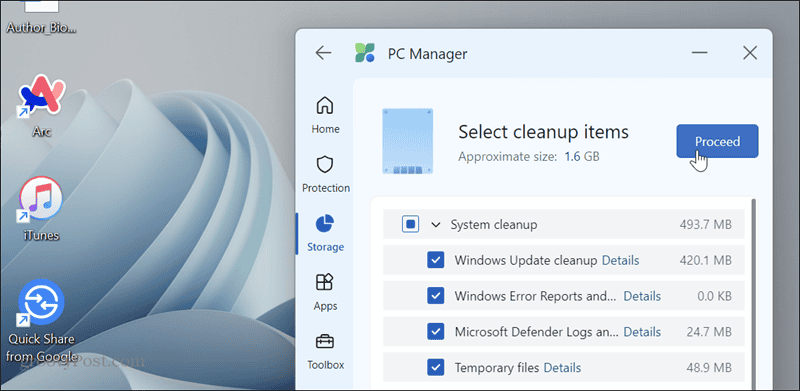Uncheck Windows Error Reports checkbox
This screenshot has height=391, width=800.
435,296
